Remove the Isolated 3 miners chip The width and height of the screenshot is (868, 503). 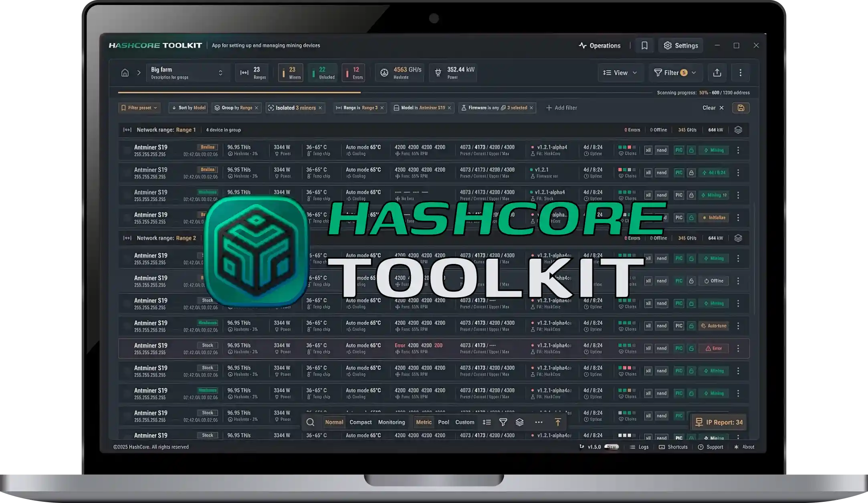point(320,108)
